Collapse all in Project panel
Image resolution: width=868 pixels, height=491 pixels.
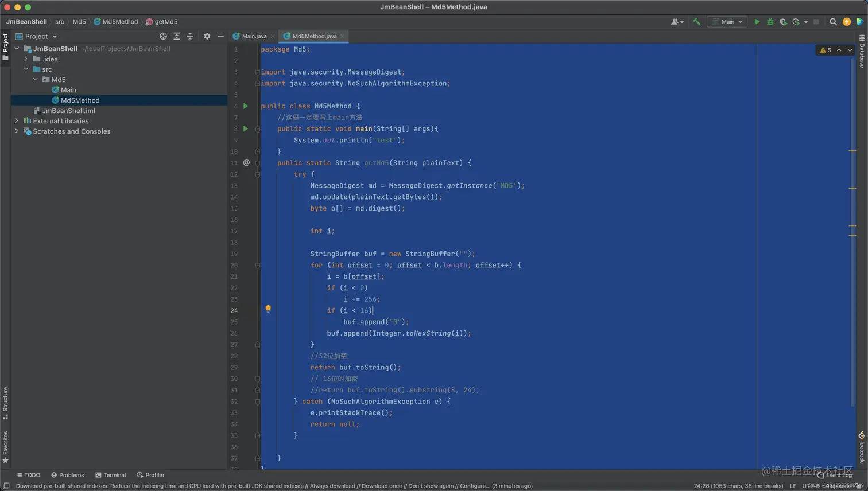(190, 36)
